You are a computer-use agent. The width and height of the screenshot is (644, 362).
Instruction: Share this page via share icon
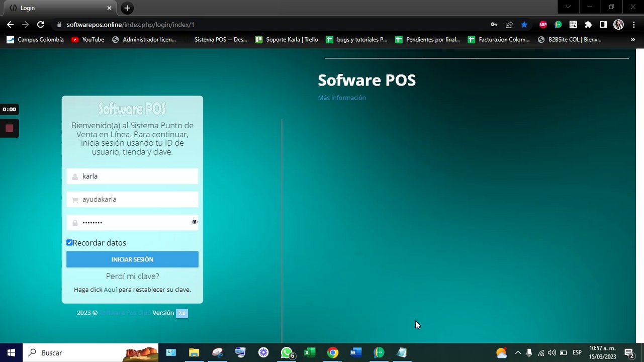(509, 25)
